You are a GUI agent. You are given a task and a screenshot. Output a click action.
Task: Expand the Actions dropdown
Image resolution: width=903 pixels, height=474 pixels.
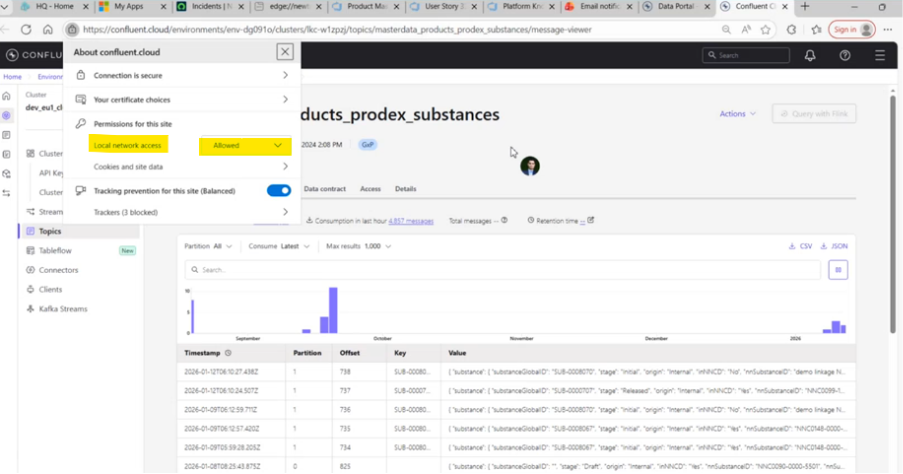[x=737, y=114]
